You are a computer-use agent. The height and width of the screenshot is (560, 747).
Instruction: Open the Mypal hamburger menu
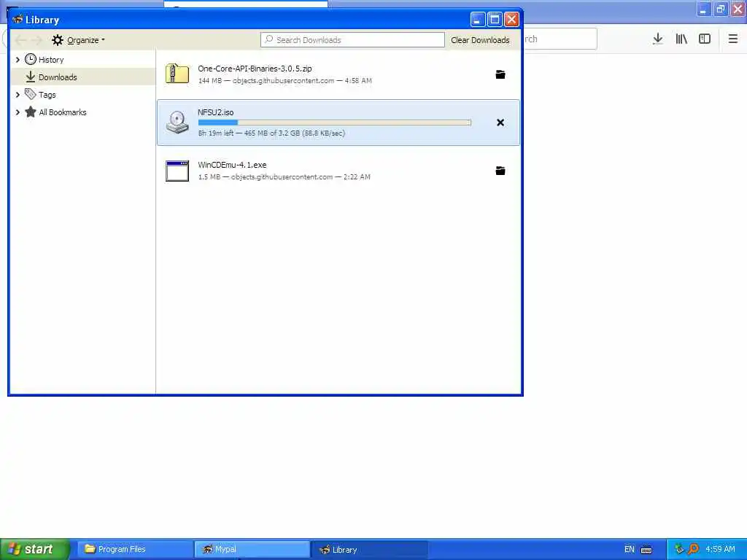[x=733, y=39]
